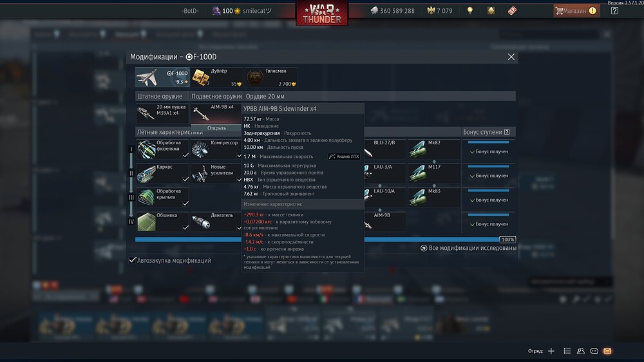This screenshot has width=644, height=362.
Task: Click the 100% research progress bar
Action: pyautogui.click(x=325, y=240)
